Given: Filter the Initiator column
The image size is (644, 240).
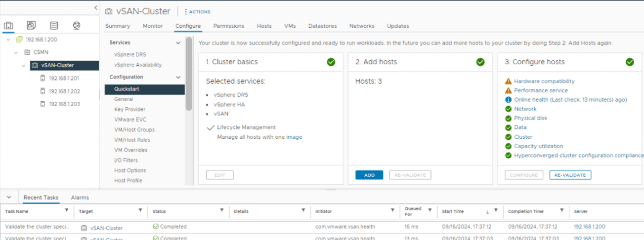Looking at the screenshot, I should click(392, 210).
